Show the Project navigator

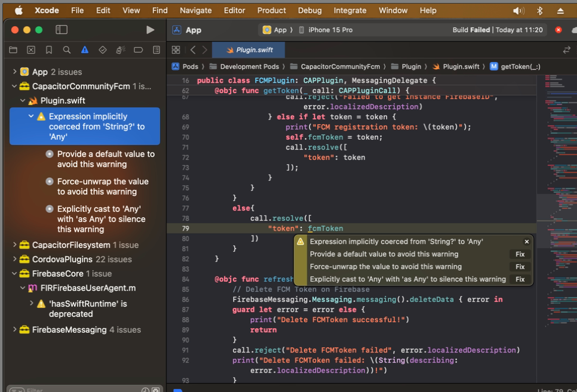(x=13, y=50)
